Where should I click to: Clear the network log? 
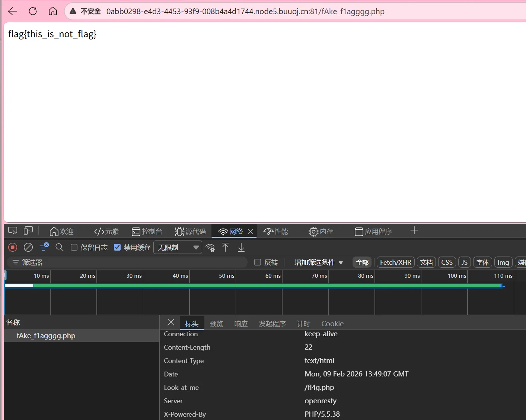pyautogui.click(x=28, y=247)
